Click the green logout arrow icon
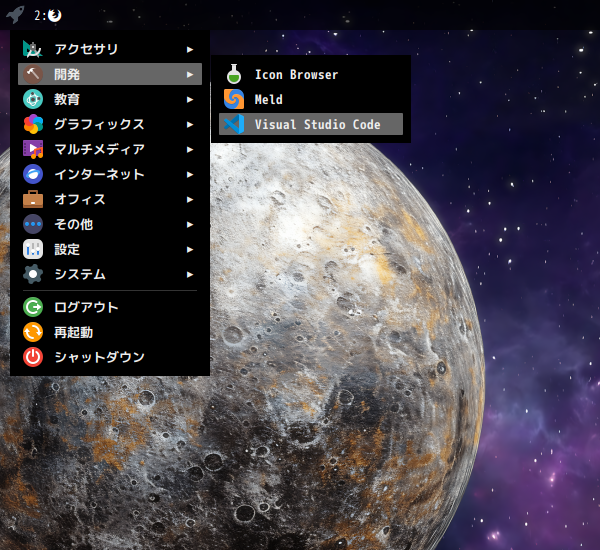This screenshot has height=550, width=600. point(33,307)
